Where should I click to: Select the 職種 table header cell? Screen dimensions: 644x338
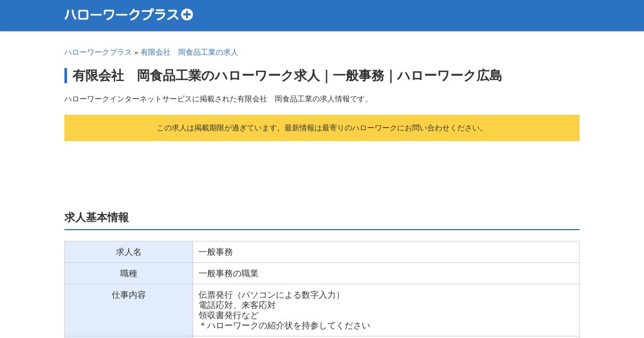coord(129,274)
